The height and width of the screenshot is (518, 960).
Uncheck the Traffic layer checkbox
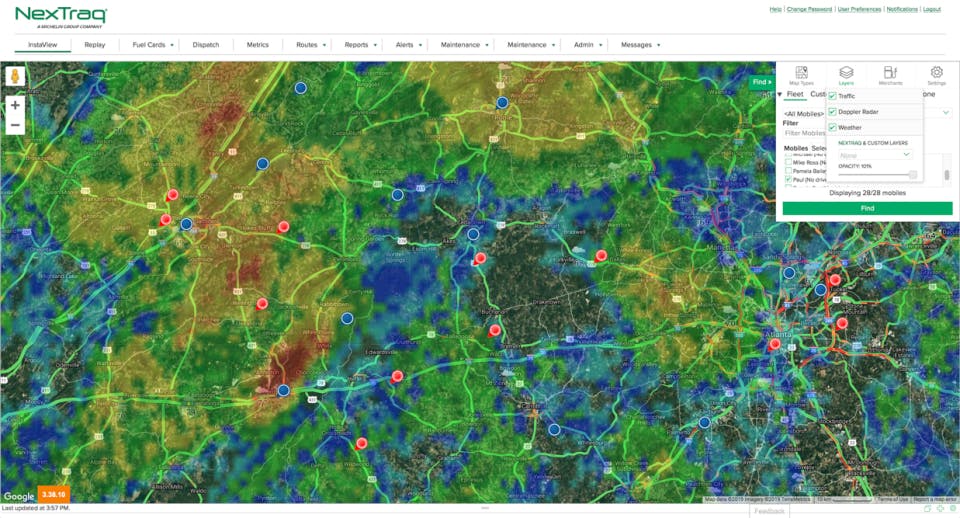point(833,96)
